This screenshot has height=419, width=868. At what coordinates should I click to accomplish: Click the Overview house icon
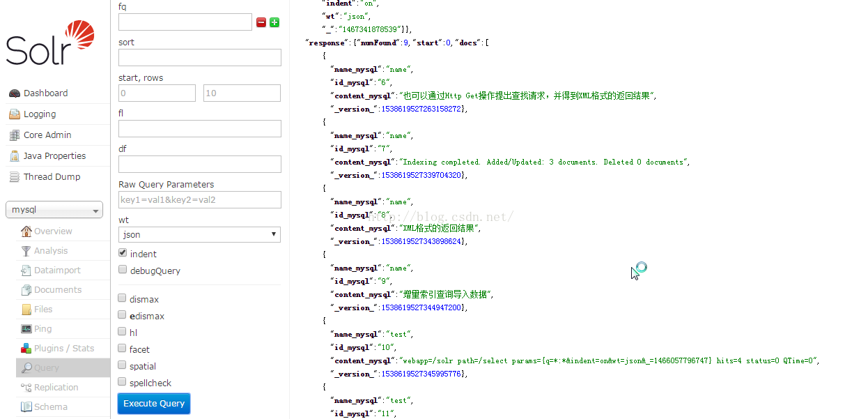point(26,231)
